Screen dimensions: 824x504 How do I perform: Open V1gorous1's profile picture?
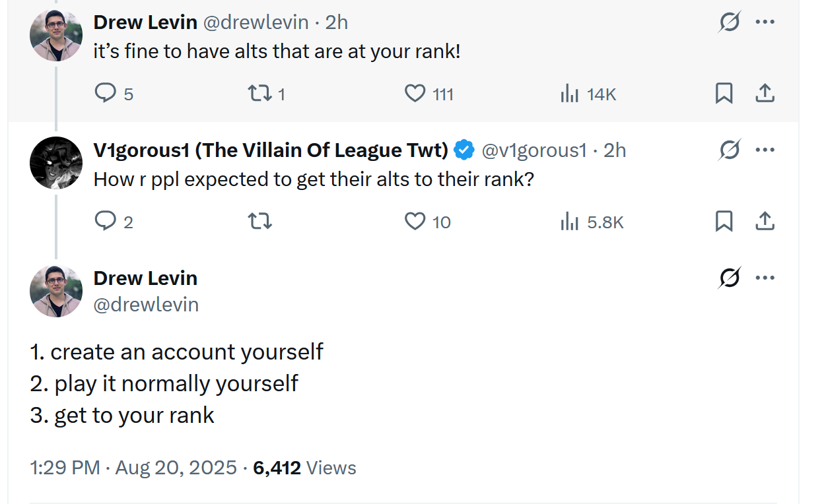coord(56,163)
